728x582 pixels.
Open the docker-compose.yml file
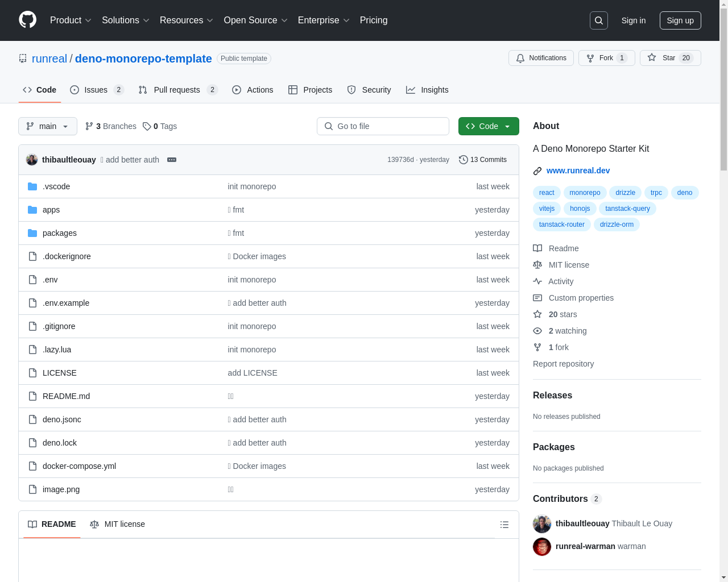tap(79, 466)
